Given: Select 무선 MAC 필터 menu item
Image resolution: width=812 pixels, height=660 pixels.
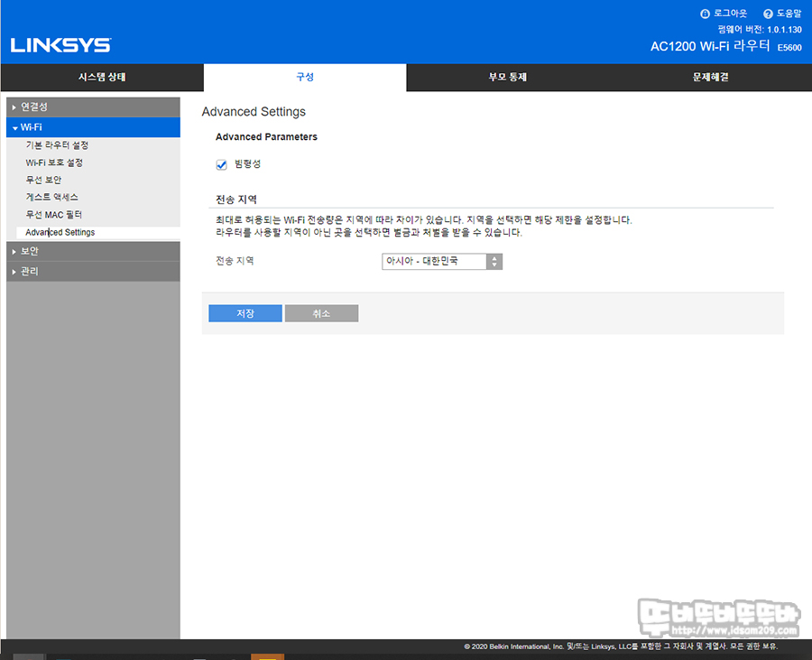Looking at the screenshot, I should (54, 215).
